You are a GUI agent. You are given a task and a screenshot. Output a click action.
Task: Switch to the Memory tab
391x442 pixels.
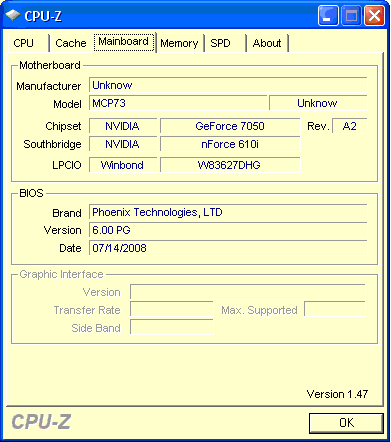[179, 43]
